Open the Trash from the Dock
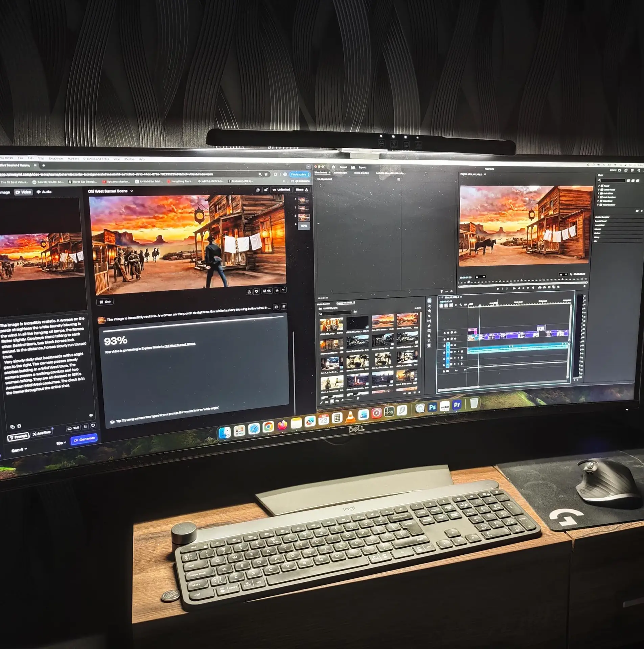The image size is (644, 649). 474,403
